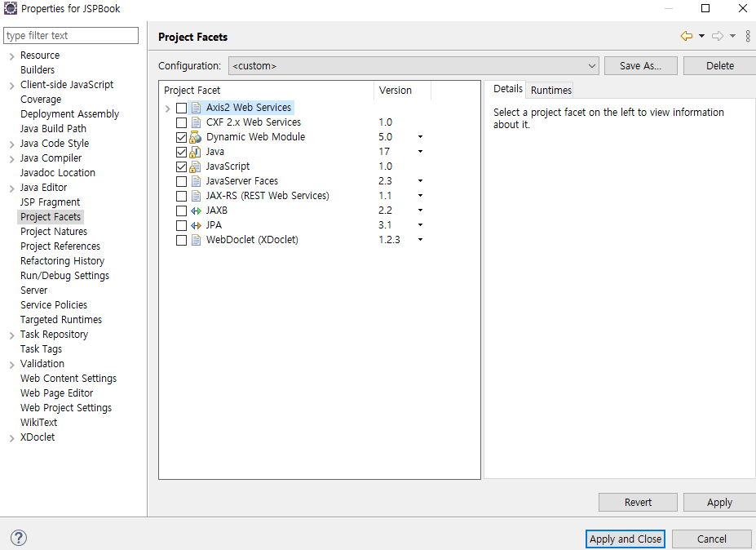
Task: Click the Project Facet column header
Action: click(x=266, y=91)
